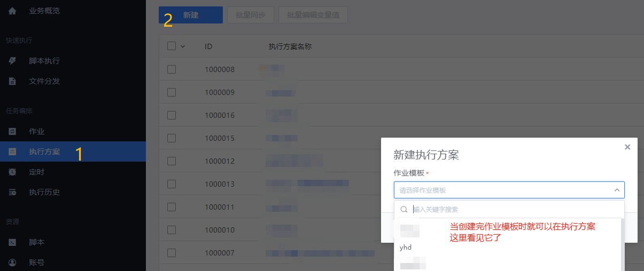Click the clock icon for 定时

click(12, 172)
